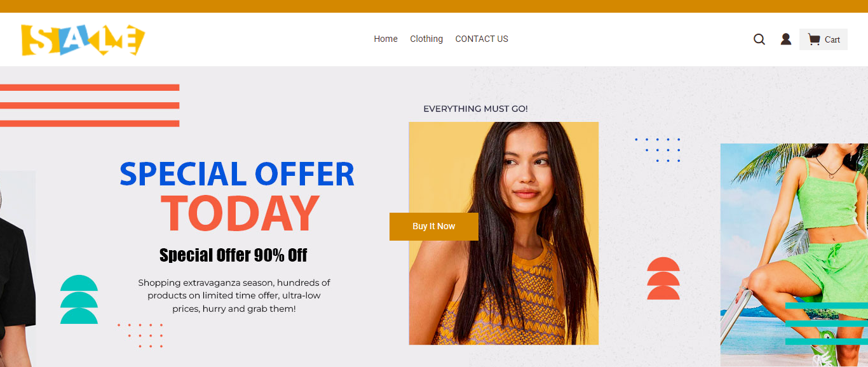Open the user account icon
The width and height of the screenshot is (868, 367).
(786, 39)
